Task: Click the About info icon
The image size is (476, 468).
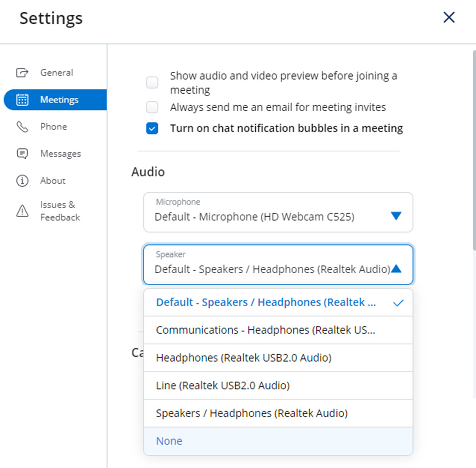Action: pyautogui.click(x=22, y=181)
